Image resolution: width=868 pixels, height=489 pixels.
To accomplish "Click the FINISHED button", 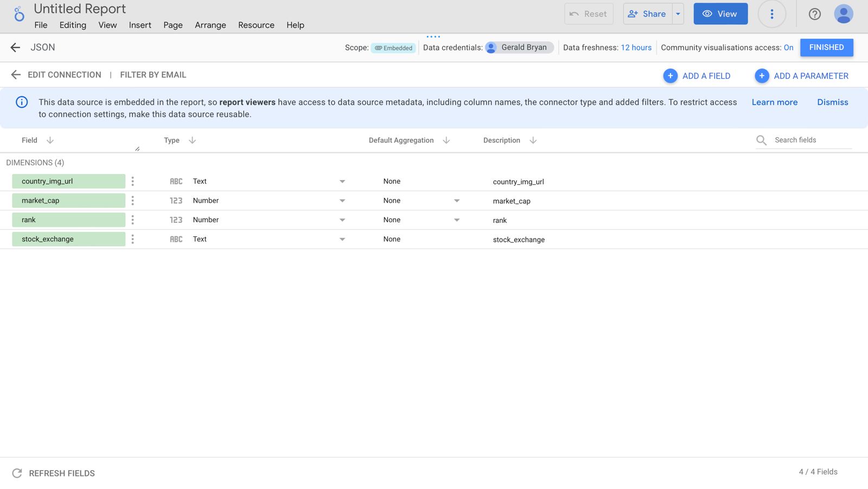I will tap(826, 48).
